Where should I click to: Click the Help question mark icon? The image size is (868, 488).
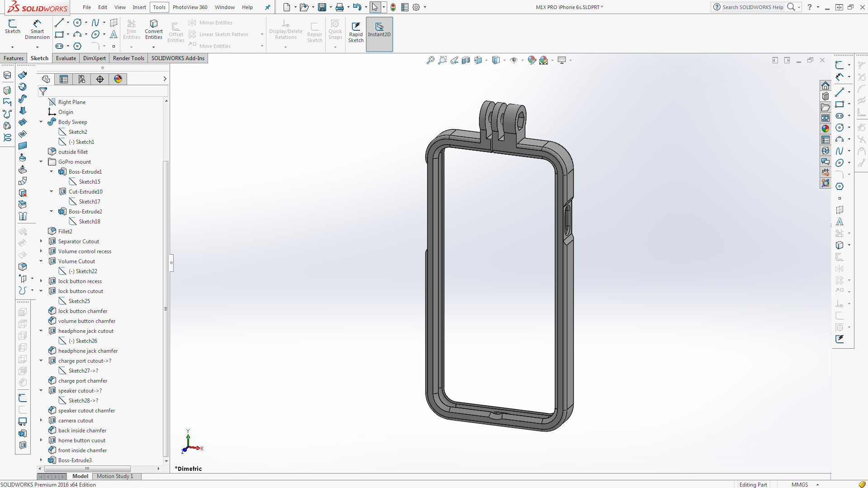pos(810,7)
